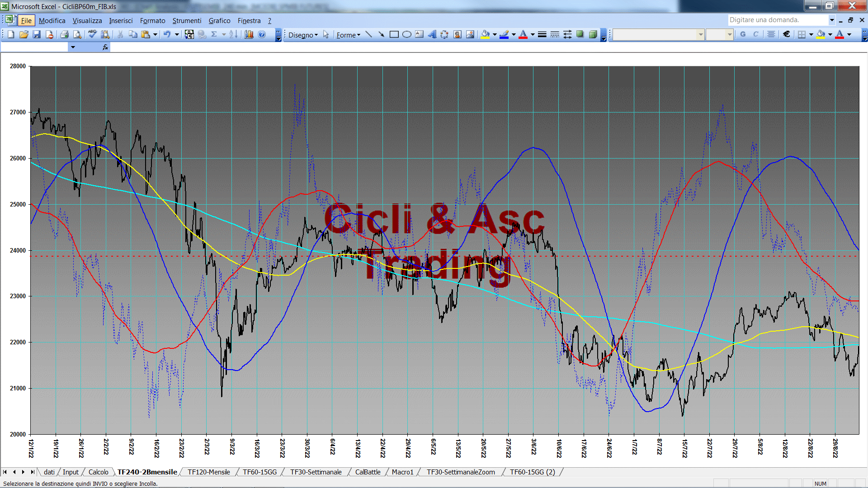Expand the AutoSum functions arrow
868x488 pixels.
(x=223, y=34)
